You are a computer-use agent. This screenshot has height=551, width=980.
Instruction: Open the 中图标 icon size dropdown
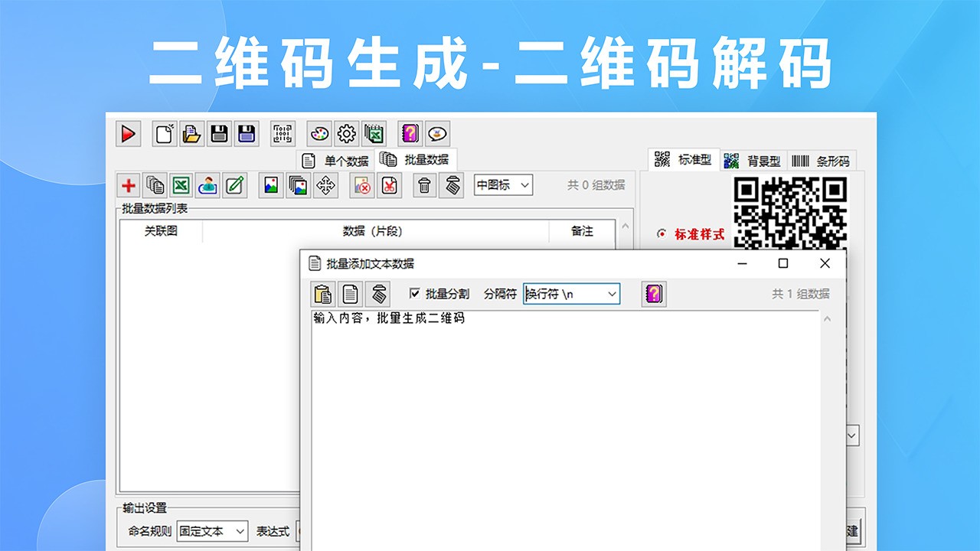pos(502,185)
